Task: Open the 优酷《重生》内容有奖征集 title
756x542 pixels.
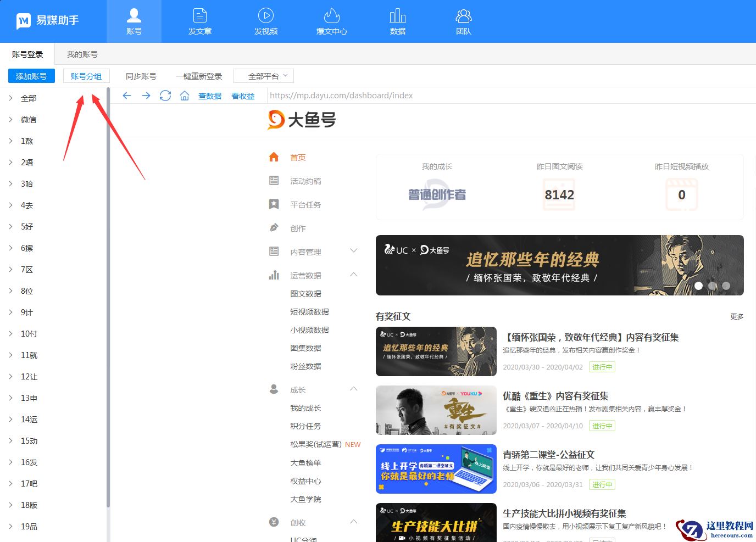Action: 555,396
